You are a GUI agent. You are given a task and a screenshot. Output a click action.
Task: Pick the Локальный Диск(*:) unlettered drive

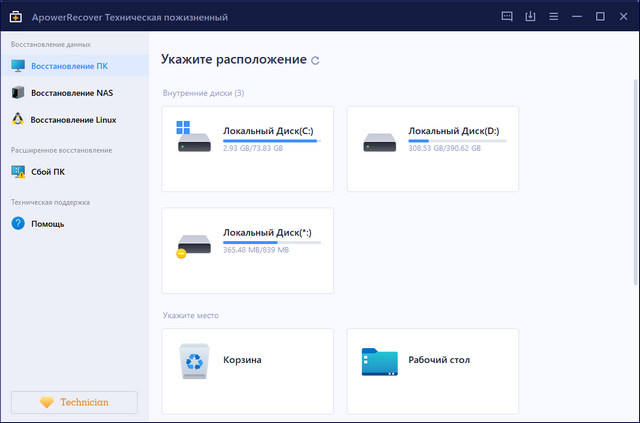click(x=247, y=250)
